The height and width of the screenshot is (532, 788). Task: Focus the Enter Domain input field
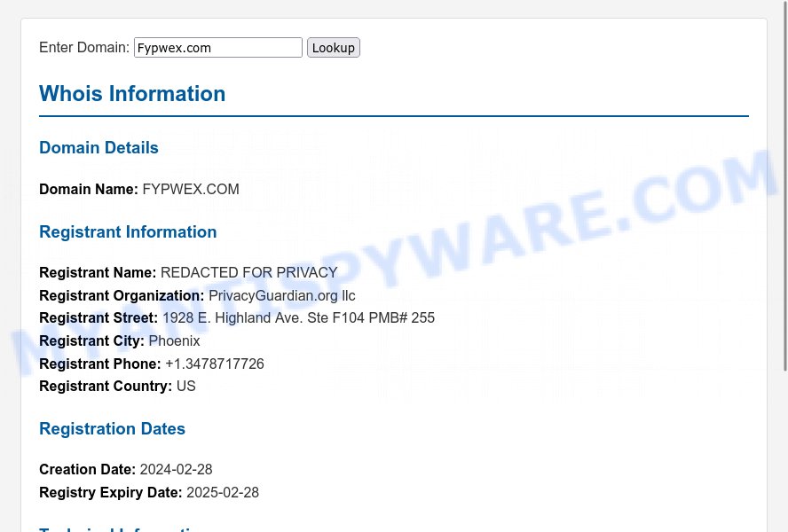(x=217, y=48)
